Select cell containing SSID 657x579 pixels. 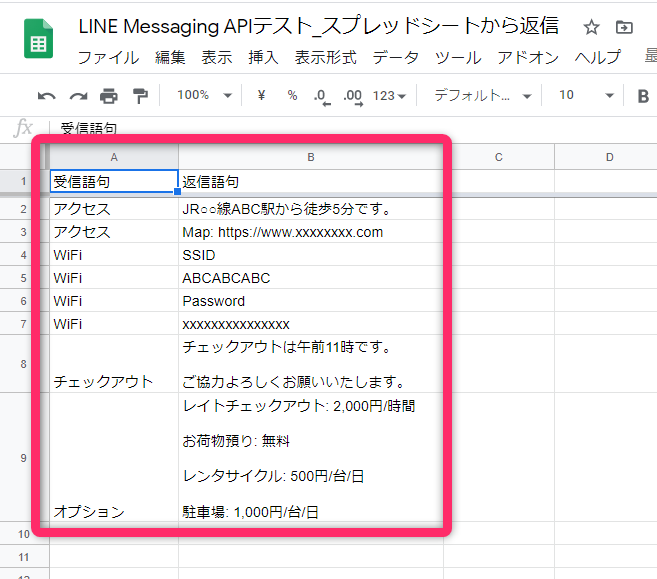pyautogui.click(x=310, y=255)
